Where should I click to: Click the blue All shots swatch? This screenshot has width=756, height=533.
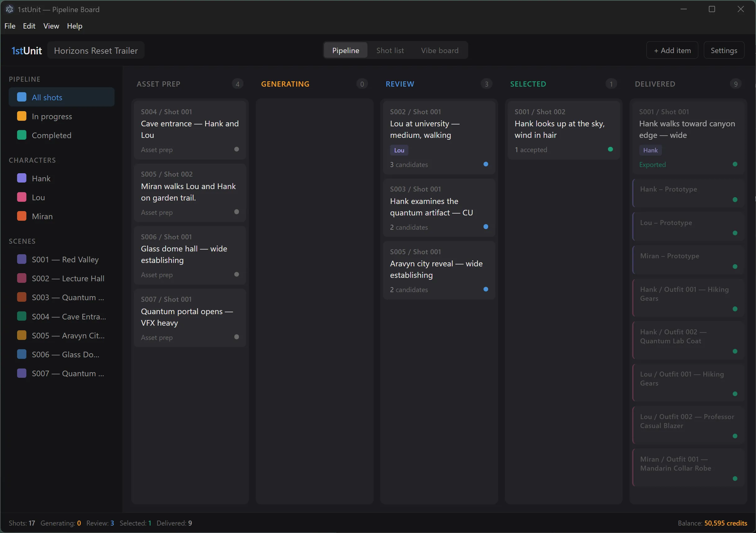[22, 97]
